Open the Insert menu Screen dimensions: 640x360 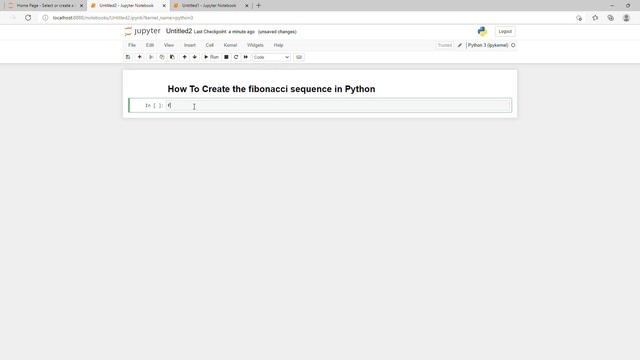[190, 45]
